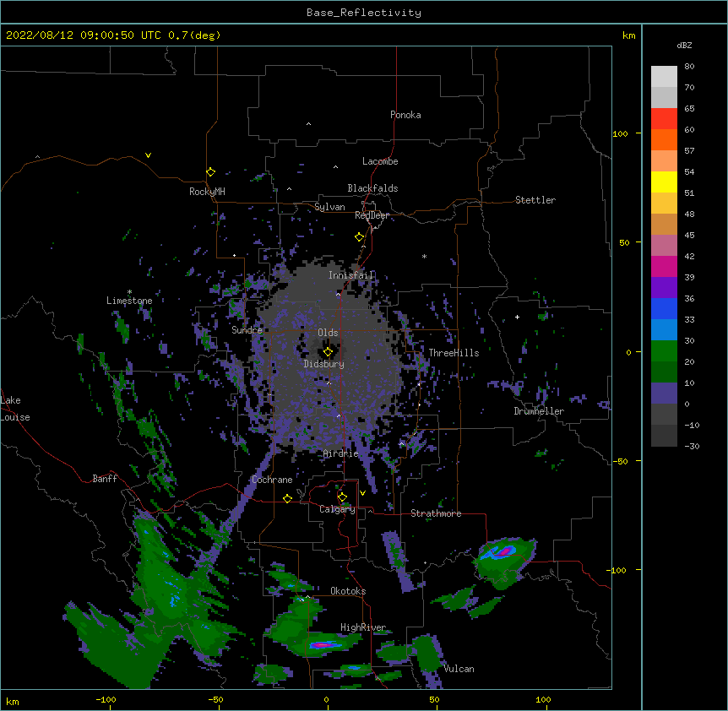The image size is (728, 711).
Task: Click the ThreeHills label
Action: tap(454, 353)
